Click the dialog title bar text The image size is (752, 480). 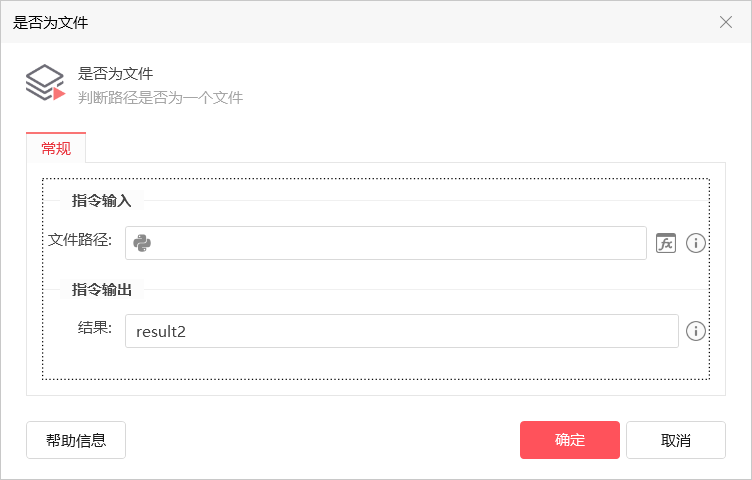[x=50, y=23]
